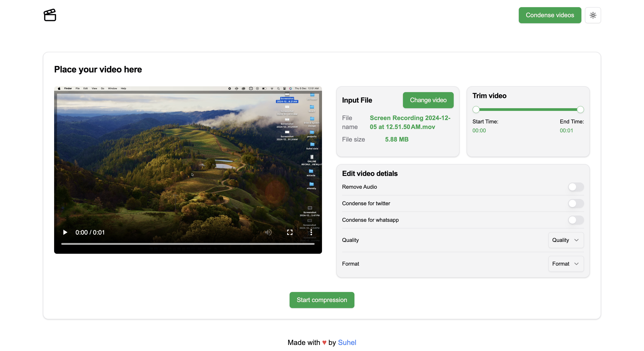Click the trim slider start handle
The height and width of the screenshot is (351, 644).
tap(476, 110)
